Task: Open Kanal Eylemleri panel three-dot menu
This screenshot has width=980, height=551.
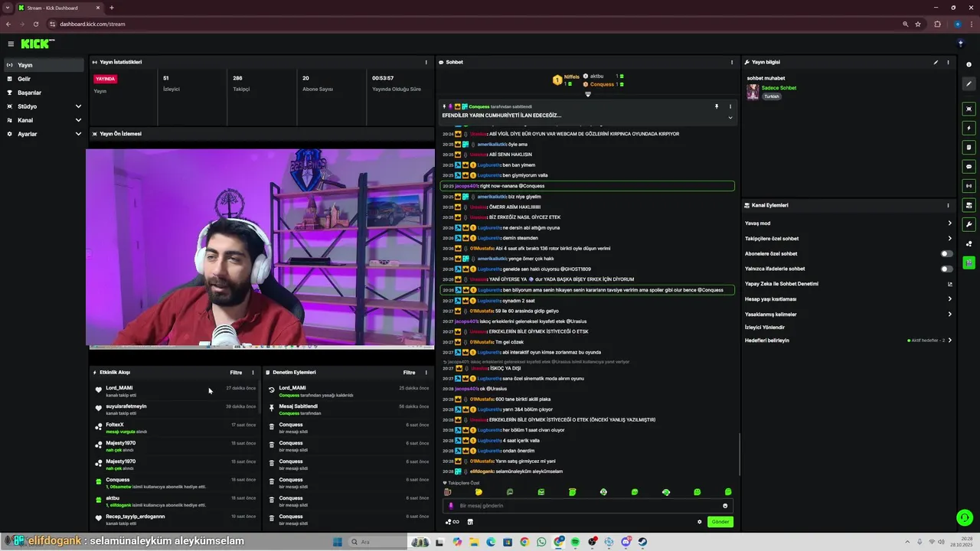Action: click(x=948, y=205)
